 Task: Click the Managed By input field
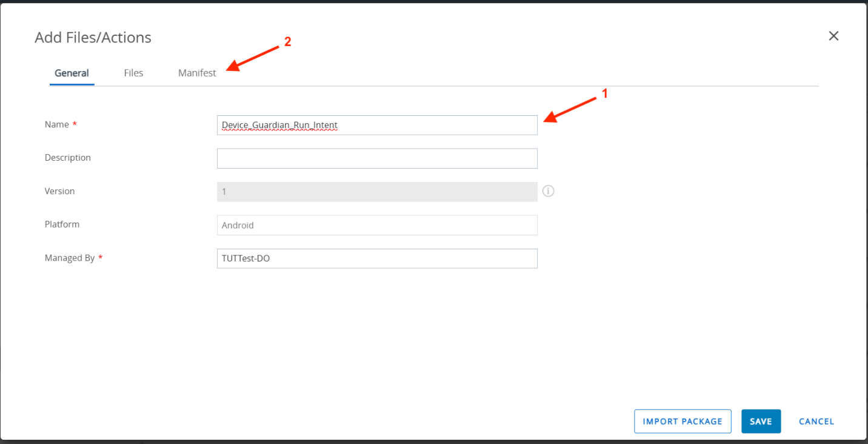377,258
